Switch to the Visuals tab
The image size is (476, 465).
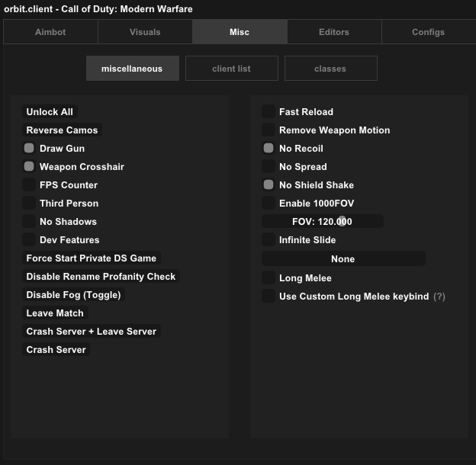point(145,32)
